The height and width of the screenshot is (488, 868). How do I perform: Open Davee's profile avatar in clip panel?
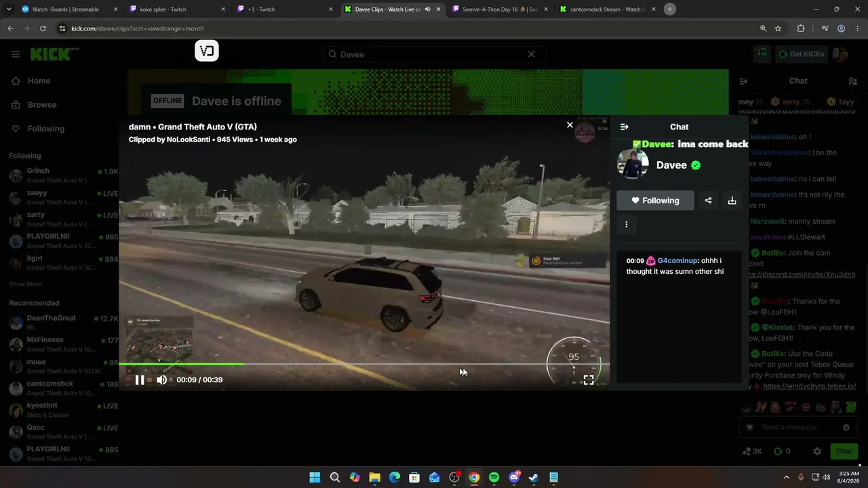(633, 165)
